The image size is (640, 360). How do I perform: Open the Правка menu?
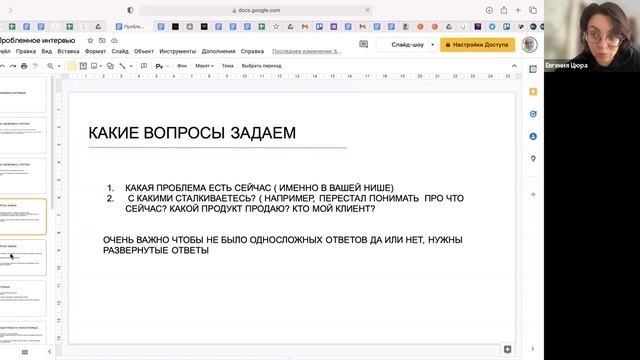[x=26, y=51]
